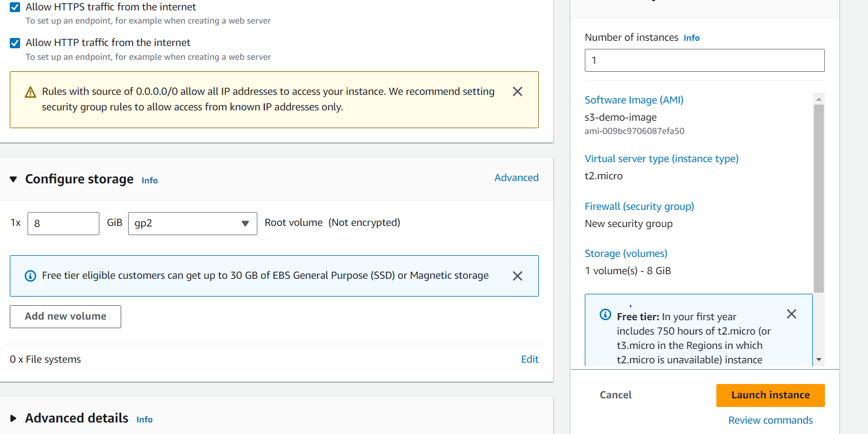The height and width of the screenshot is (434, 868).
Task: Uncheck Allow HTTPS traffic from the internet
Action: point(15,7)
